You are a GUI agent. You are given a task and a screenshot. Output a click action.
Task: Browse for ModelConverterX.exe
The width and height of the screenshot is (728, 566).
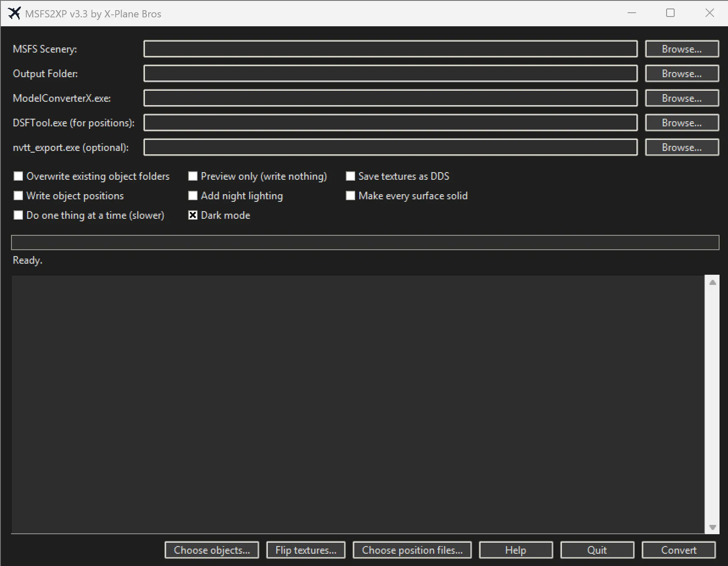point(682,98)
